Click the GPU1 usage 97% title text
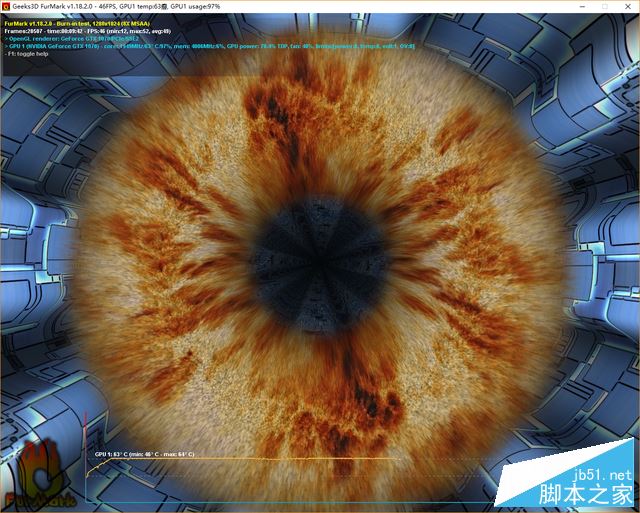 coord(221,7)
